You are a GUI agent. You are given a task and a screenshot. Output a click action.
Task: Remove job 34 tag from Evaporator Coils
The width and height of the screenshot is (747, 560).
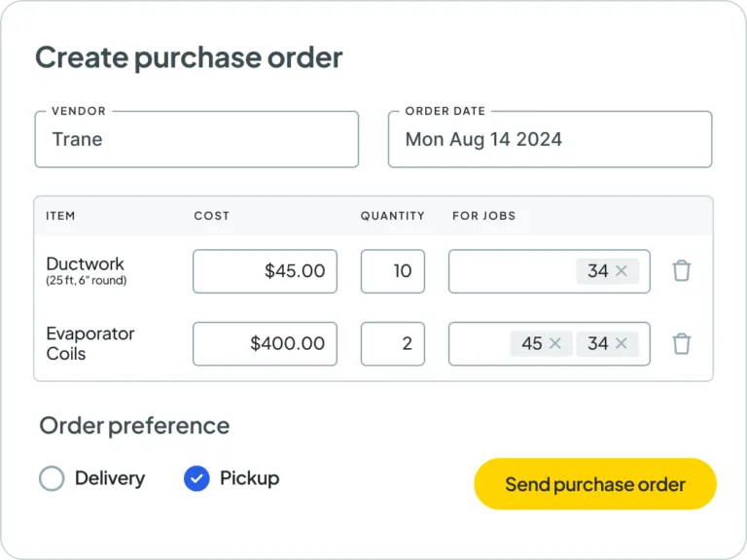(x=622, y=343)
